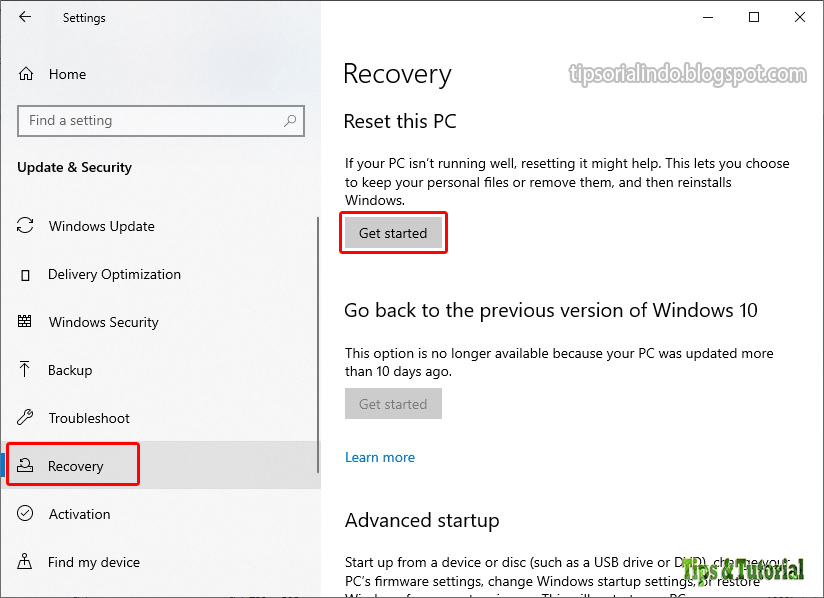Click the search magnifier in Find a setting

[289, 120]
